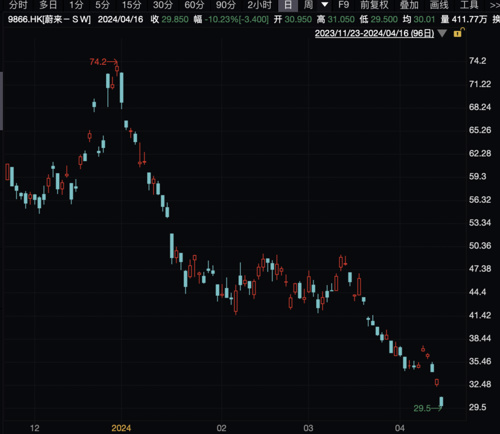
Task: Select the 2小时 interval
Action: (259, 5)
